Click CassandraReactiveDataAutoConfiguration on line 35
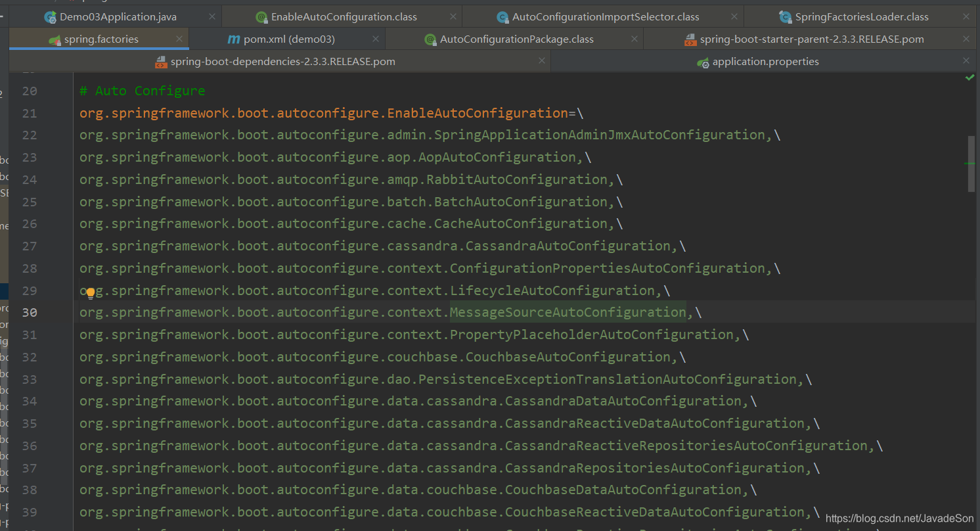Screen dimensions: 980x531 tap(655, 423)
